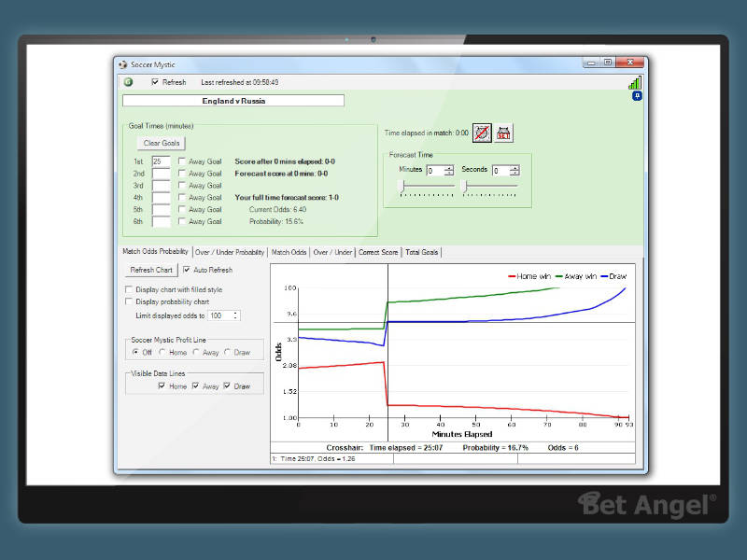747x560 pixels.
Task: Click the Soccer Mystic football icon in the title bar
Action: 123,64
